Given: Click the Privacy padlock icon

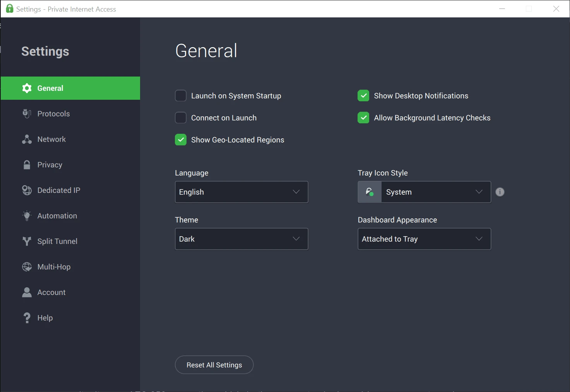Looking at the screenshot, I should tap(27, 165).
